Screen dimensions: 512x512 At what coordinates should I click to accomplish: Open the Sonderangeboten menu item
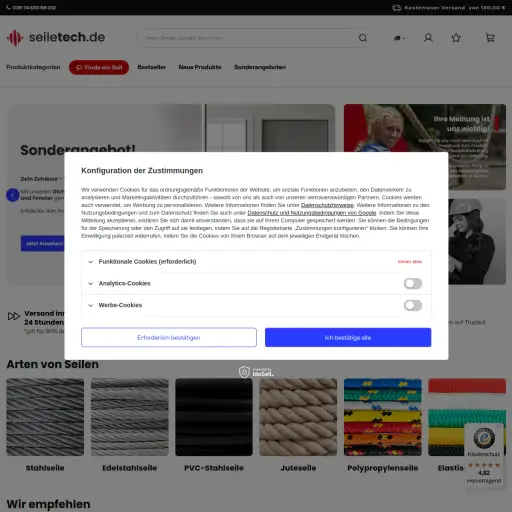[260, 67]
